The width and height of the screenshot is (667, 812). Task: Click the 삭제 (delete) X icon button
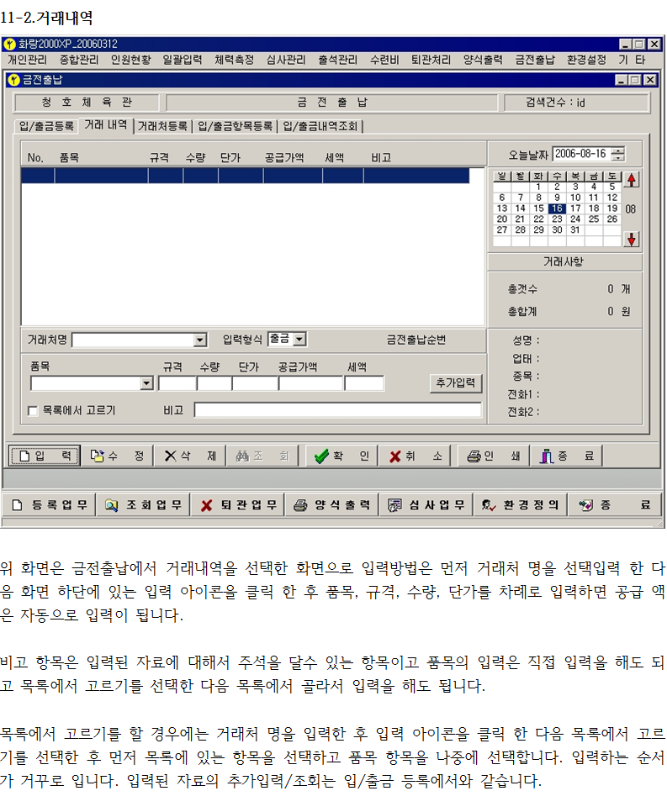(x=190, y=456)
